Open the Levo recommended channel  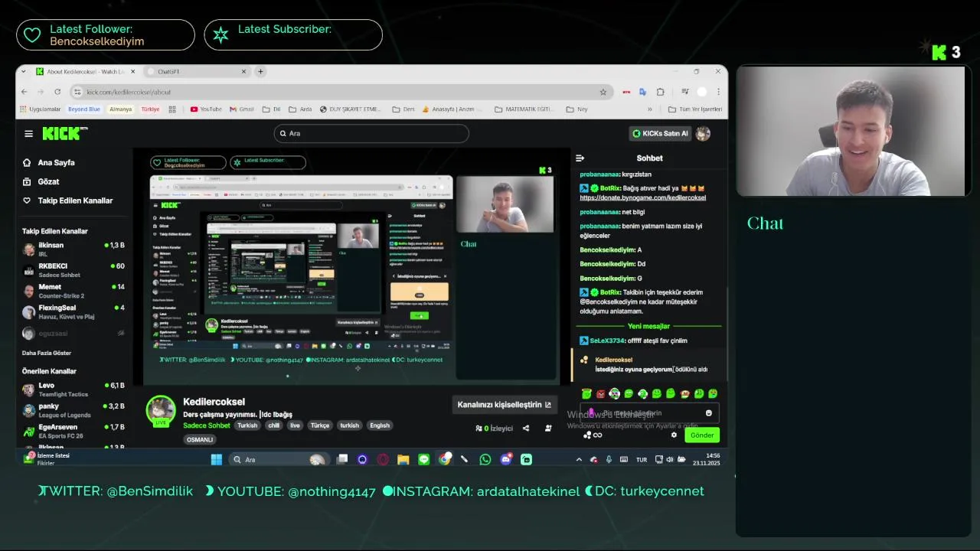pos(73,389)
